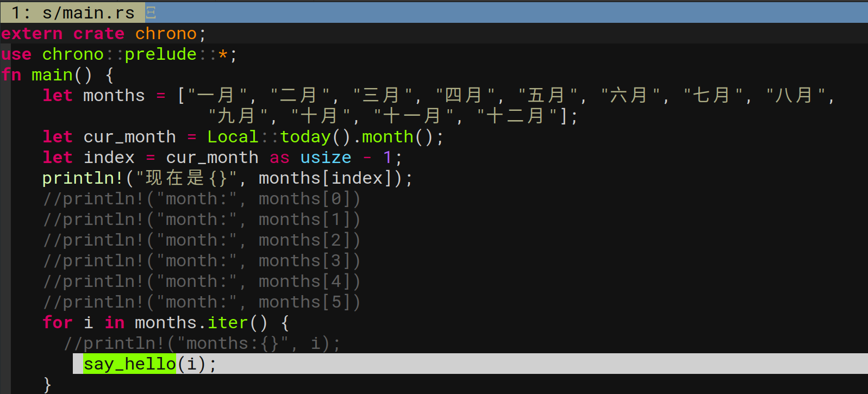Click the 'extern' keyword on first line

tap(32, 34)
